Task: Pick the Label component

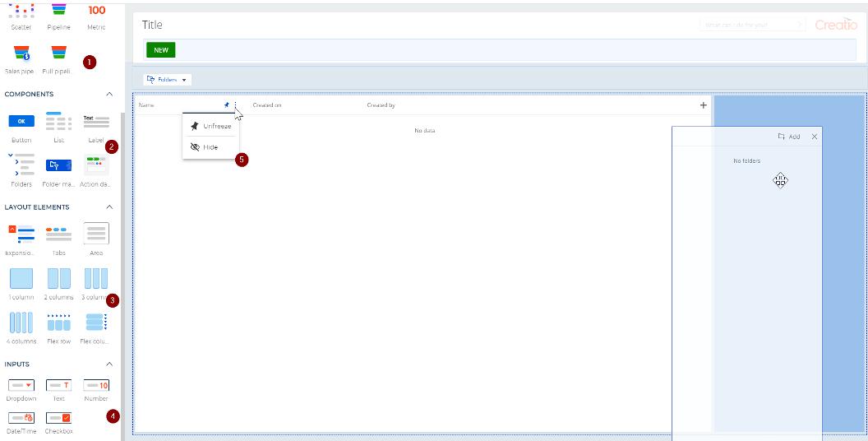Action: click(96, 128)
